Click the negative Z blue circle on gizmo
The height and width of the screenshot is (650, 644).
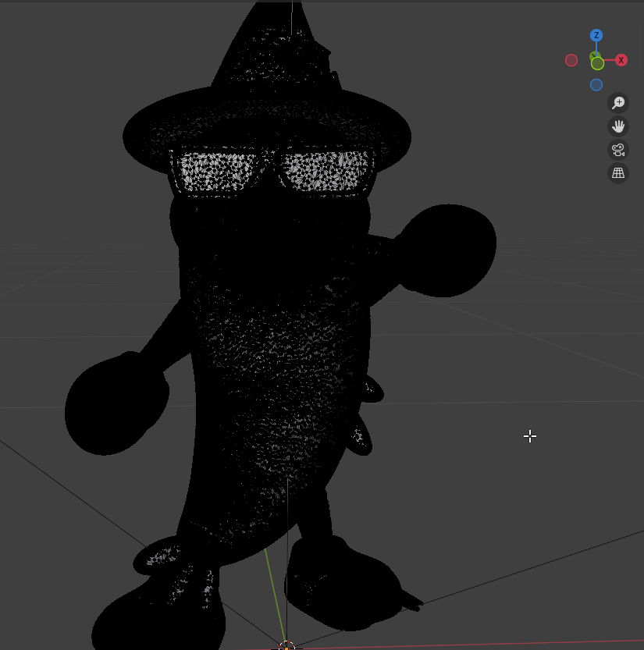(596, 85)
